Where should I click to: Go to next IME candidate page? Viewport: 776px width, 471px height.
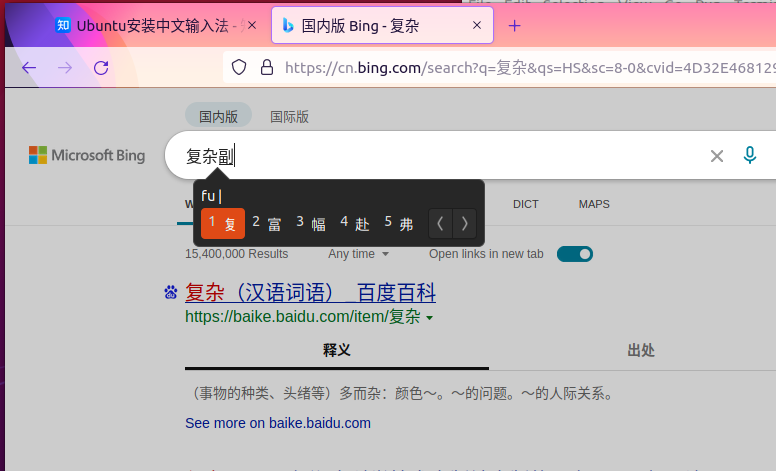coord(464,224)
